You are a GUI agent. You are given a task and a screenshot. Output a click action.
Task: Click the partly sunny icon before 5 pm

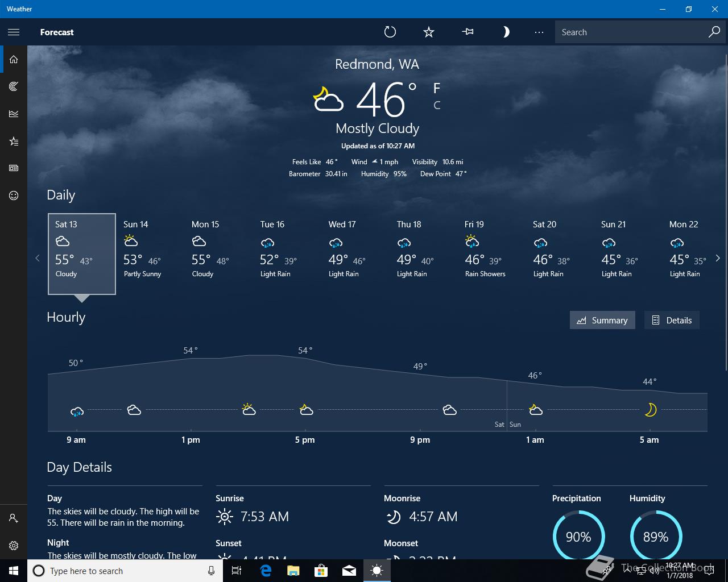249,409
